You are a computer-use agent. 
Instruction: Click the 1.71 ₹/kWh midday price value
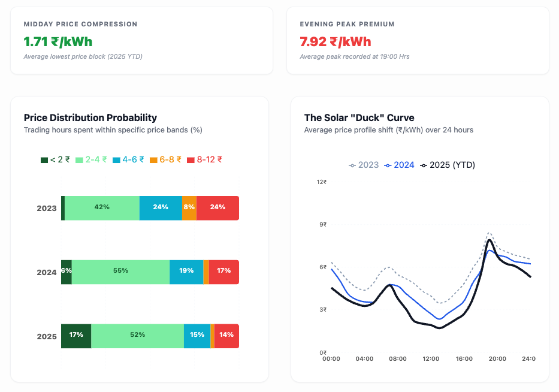point(58,42)
